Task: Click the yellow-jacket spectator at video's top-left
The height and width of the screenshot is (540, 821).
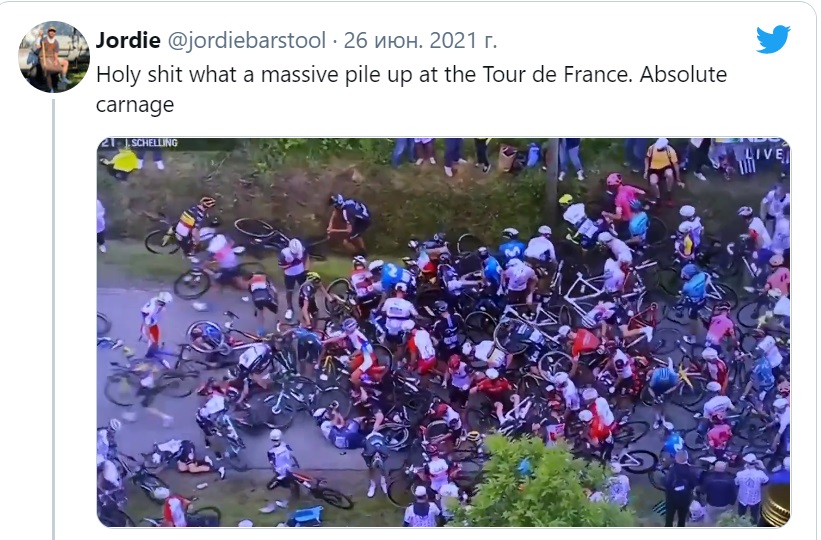Action: (125, 161)
